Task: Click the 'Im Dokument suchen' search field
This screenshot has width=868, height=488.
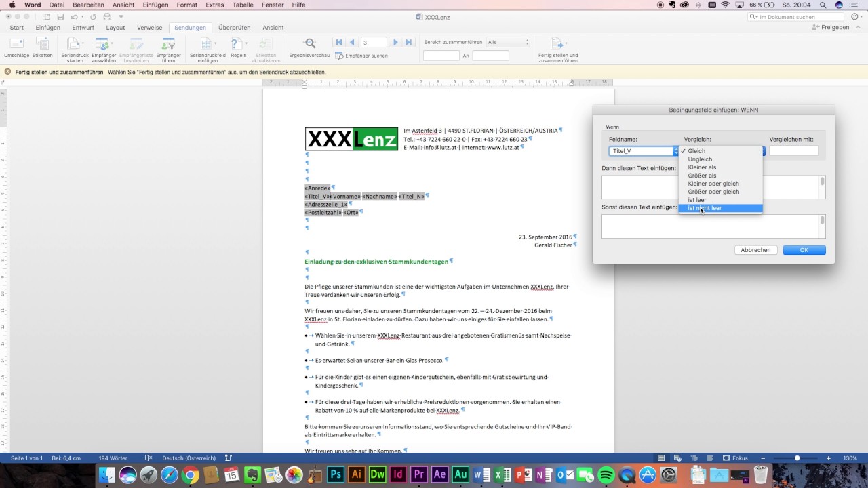Action: pyautogui.click(x=796, y=17)
